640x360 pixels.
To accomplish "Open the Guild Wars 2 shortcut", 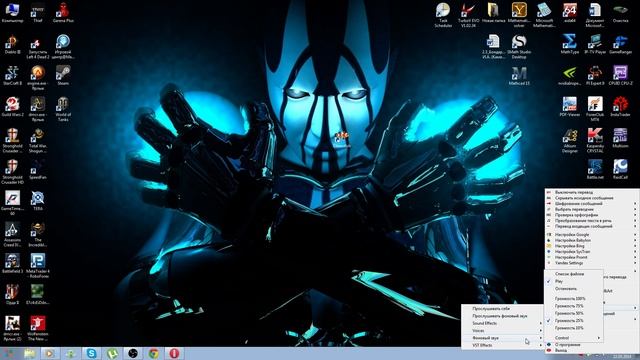I will (x=12, y=107).
